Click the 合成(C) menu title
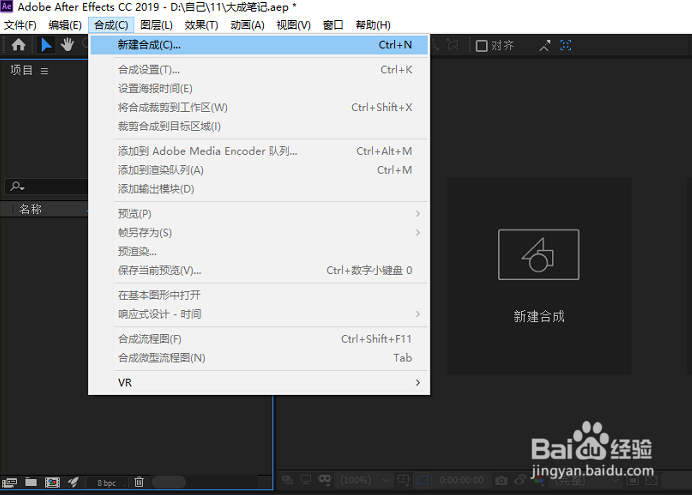The image size is (692, 495). (111, 25)
